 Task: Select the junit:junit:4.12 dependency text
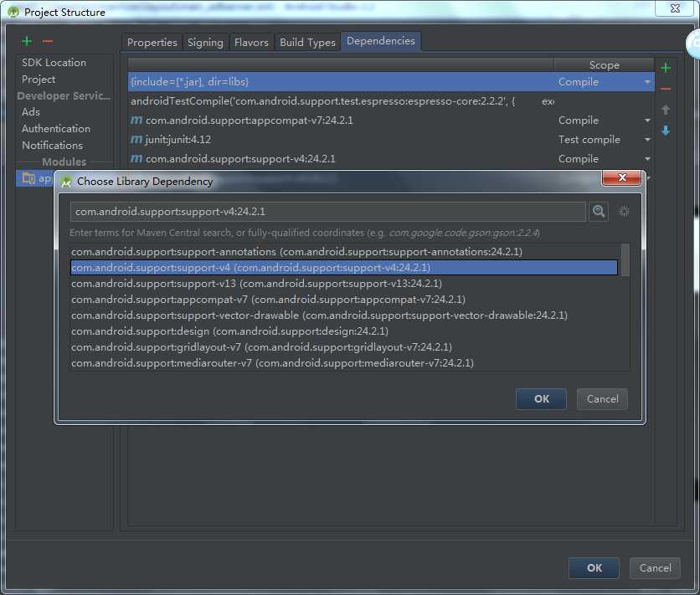click(178, 140)
